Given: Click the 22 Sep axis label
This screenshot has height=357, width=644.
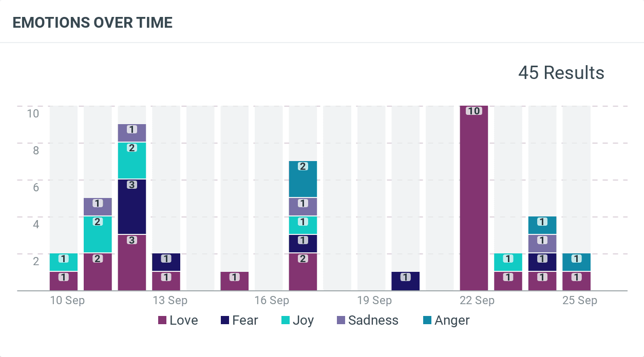Looking at the screenshot, I should coord(477,301).
